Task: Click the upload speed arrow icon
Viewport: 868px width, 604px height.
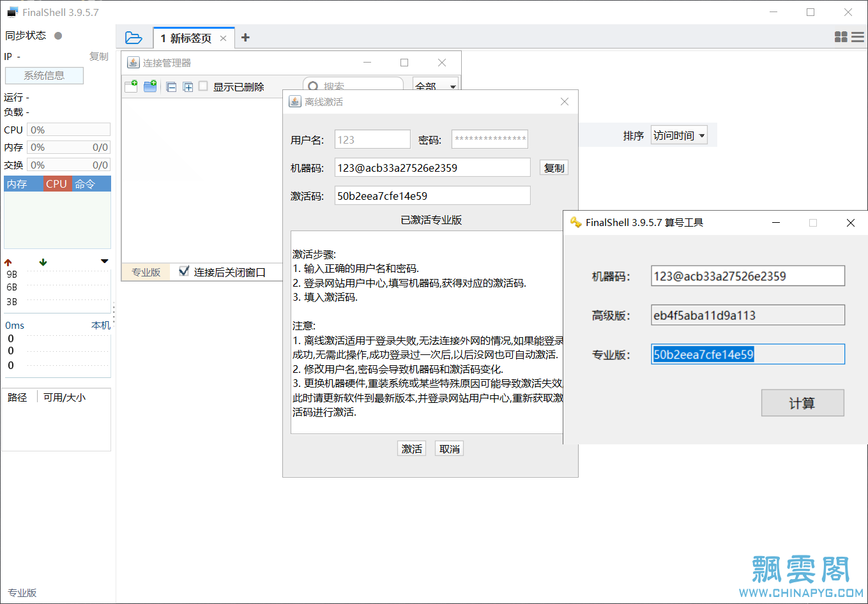Action: coord(8,262)
